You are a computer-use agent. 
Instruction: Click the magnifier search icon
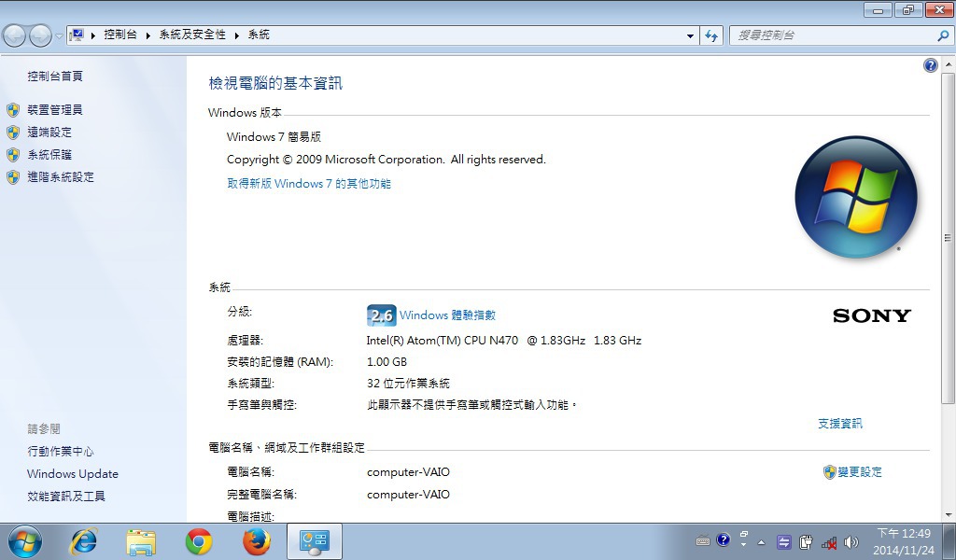(x=943, y=36)
